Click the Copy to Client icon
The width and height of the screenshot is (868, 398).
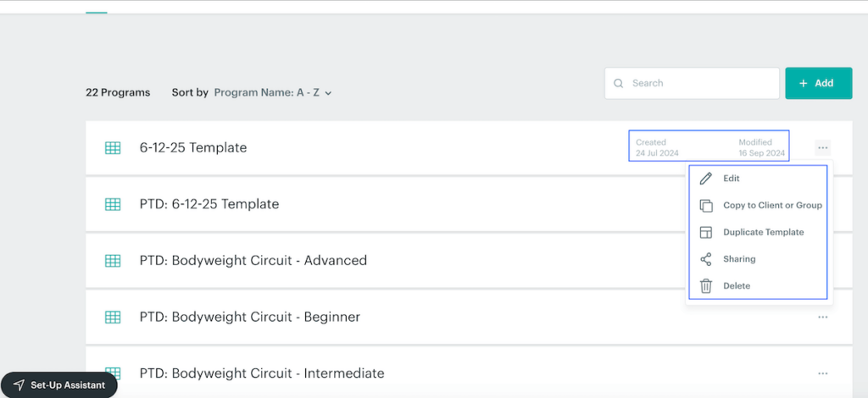(706, 206)
